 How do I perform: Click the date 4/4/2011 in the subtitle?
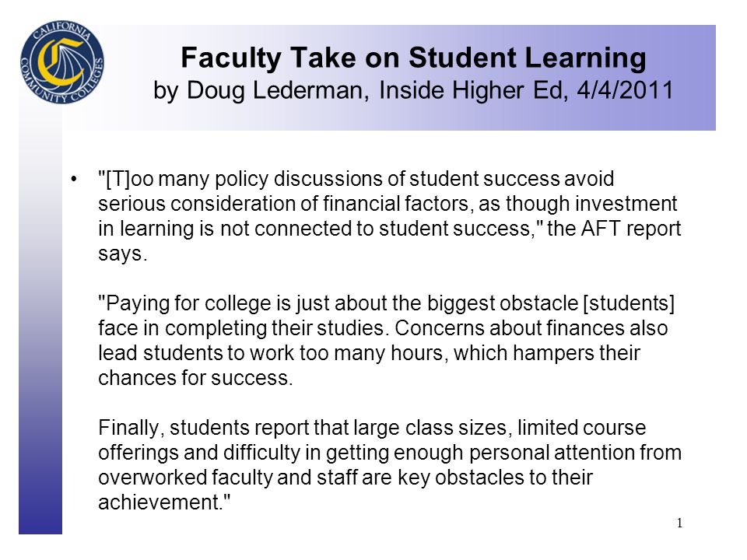[x=625, y=89]
